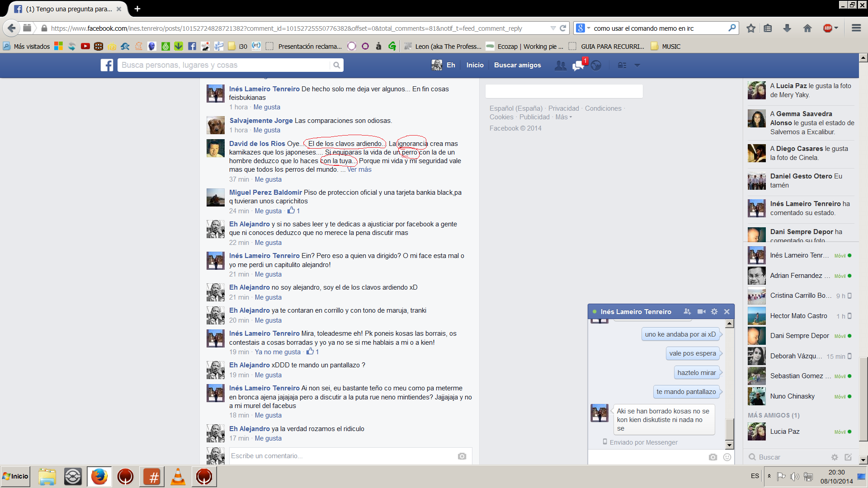Expand account settings dropdown arrow
Image resolution: width=868 pixels, height=488 pixels.
pyautogui.click(x=637, y=66)
